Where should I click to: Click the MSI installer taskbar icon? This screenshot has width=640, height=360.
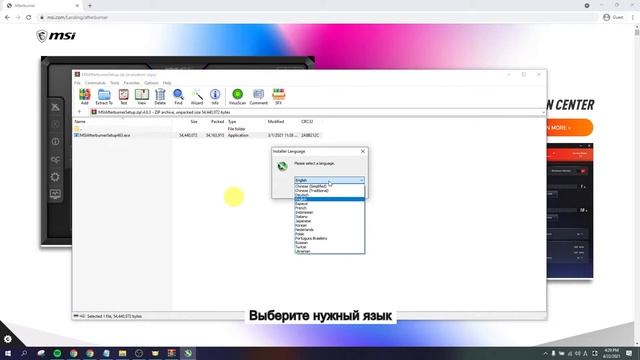tap(188, 353)
